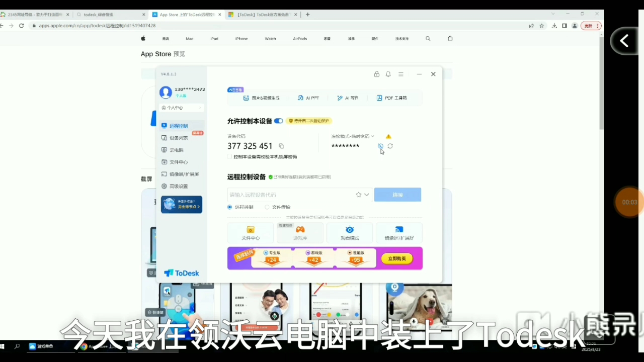Switch to ToDesk官方 browser tab
The width and height of the screenshot is (644, 362).
point(262,15)
